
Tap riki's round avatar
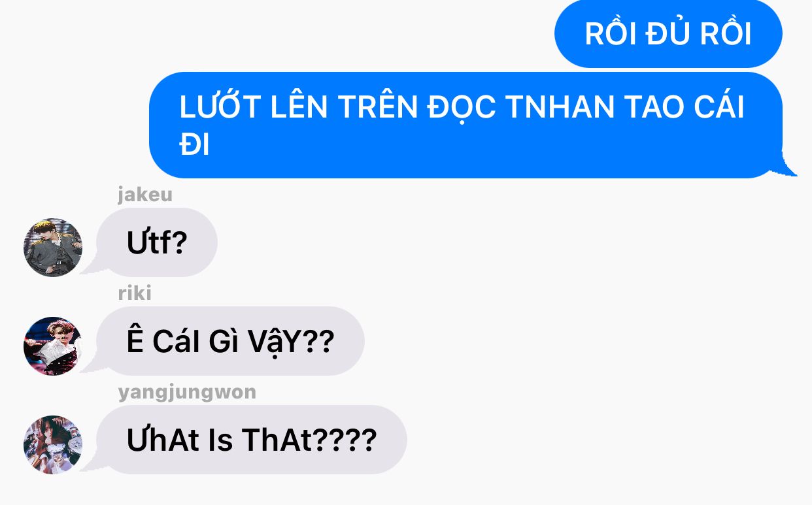(x=53, y=346)
